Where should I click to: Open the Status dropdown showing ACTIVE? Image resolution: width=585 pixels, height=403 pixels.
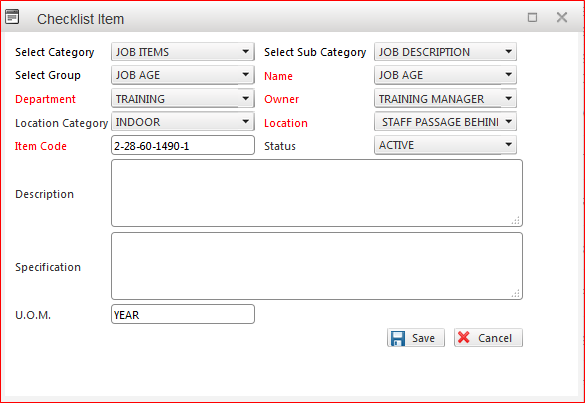pyautogui.click(x=445, y=145)
